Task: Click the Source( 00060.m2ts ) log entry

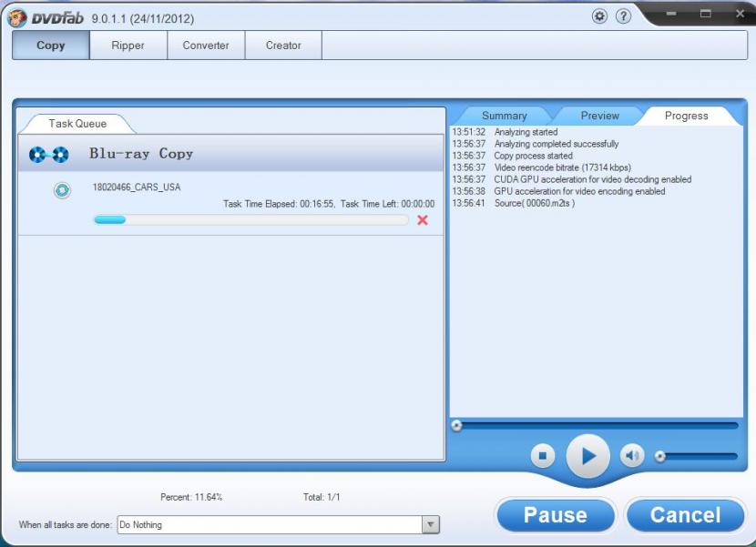Action: click(514, 203)
